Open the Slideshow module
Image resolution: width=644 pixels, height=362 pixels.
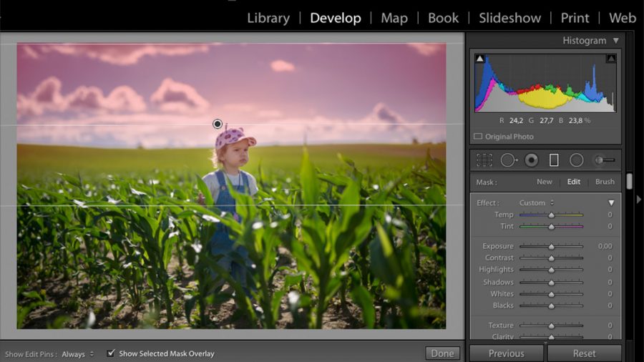(x=511, y=18)
